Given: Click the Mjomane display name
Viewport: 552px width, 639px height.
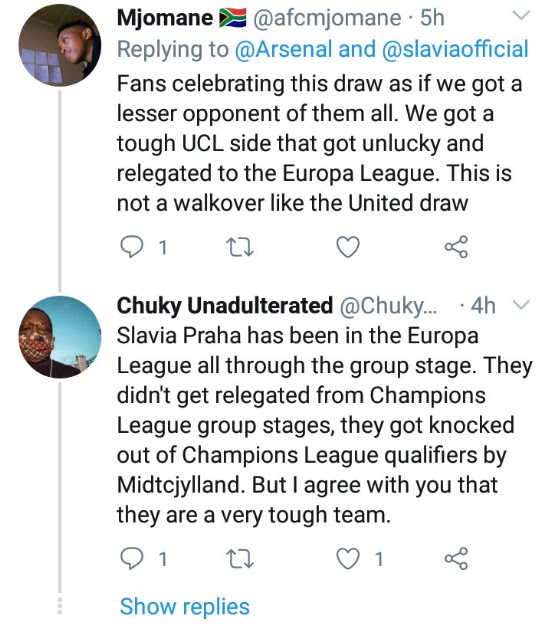Looking at the screenshot, I should [x=165, y=18].
